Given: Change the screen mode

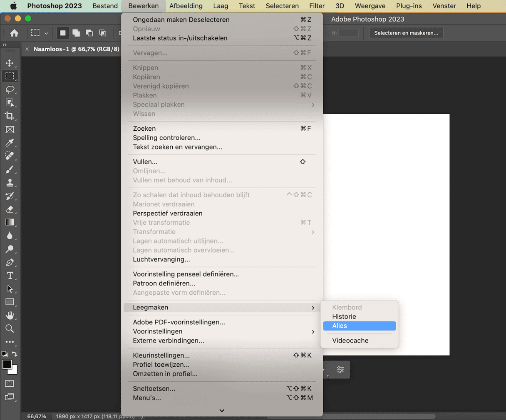Looking at the screenshot, I should click(x=10, y=397).
